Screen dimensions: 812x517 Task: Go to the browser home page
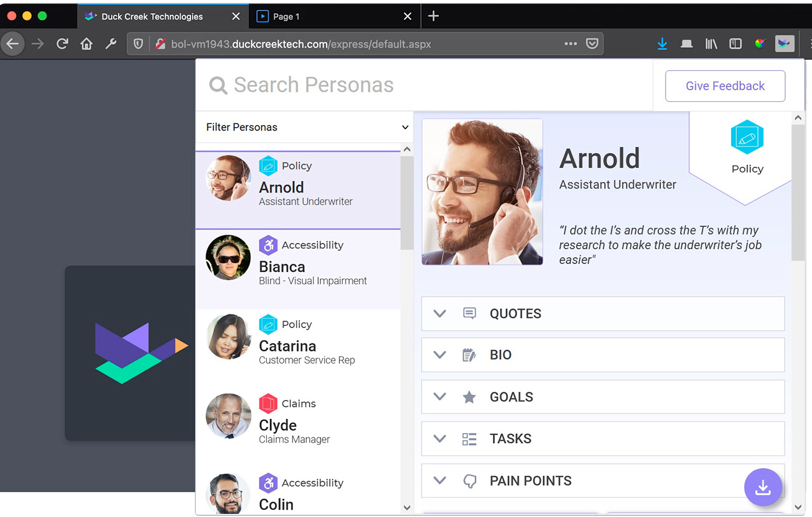click(87, 44)
